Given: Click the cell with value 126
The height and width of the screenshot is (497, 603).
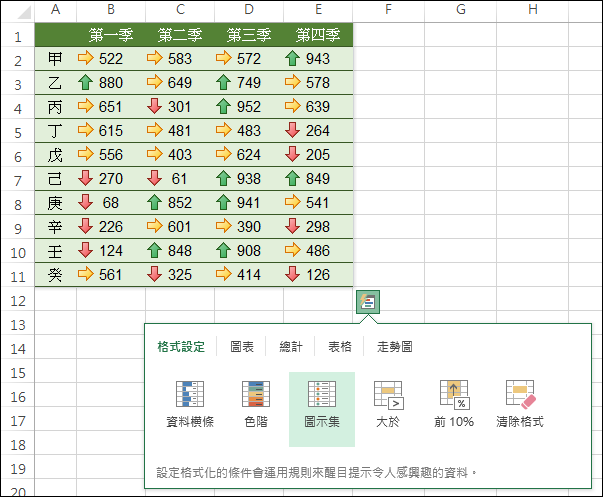Looking at the screenshot, I should point(318,275).
